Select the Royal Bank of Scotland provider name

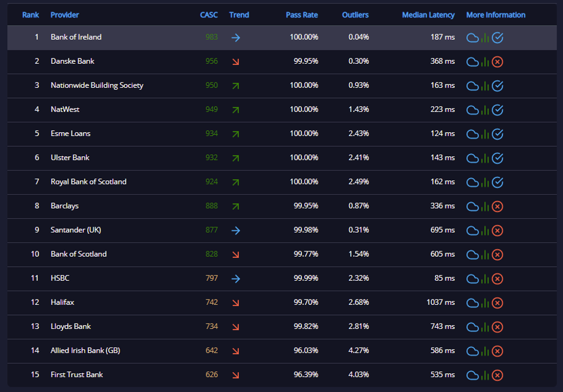tap(88, 182)
